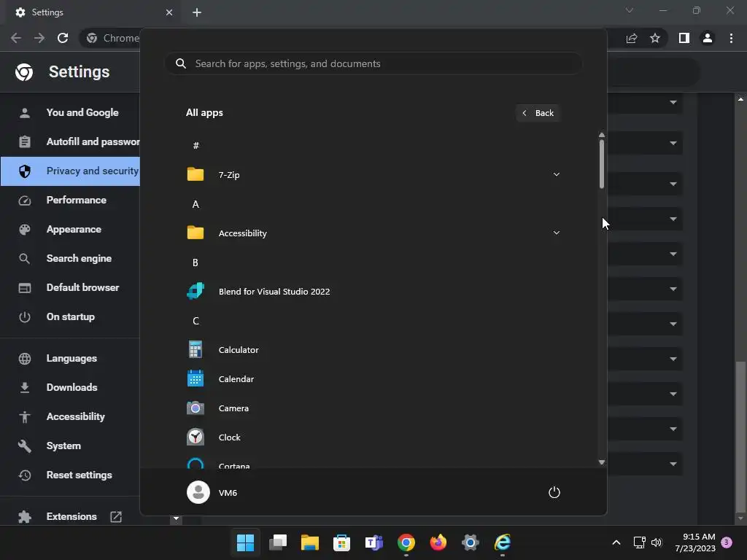This screenshot has height=560, width=747.
Task: Open Chrome's share page icon
Action: (x=632, y=38)
